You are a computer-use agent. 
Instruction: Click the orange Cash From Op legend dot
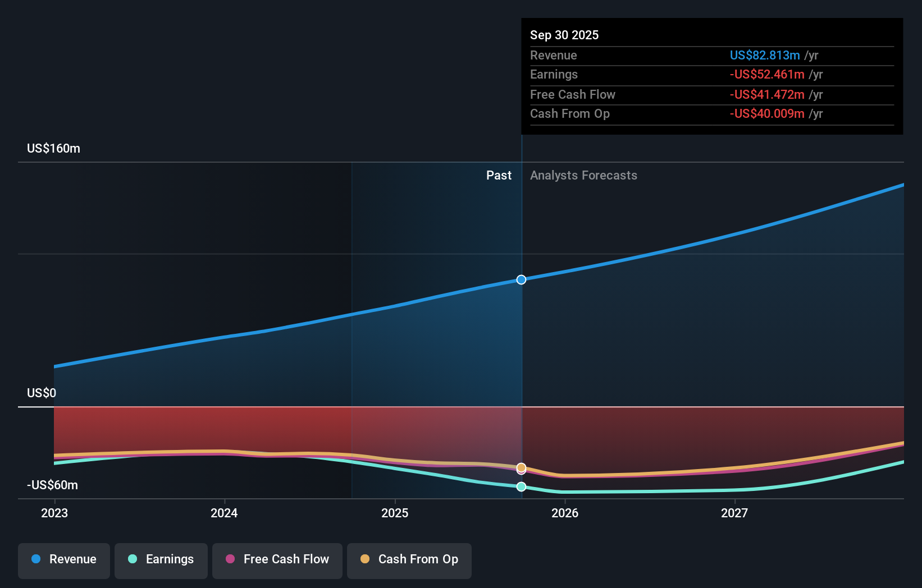click(x=366, y=559)
